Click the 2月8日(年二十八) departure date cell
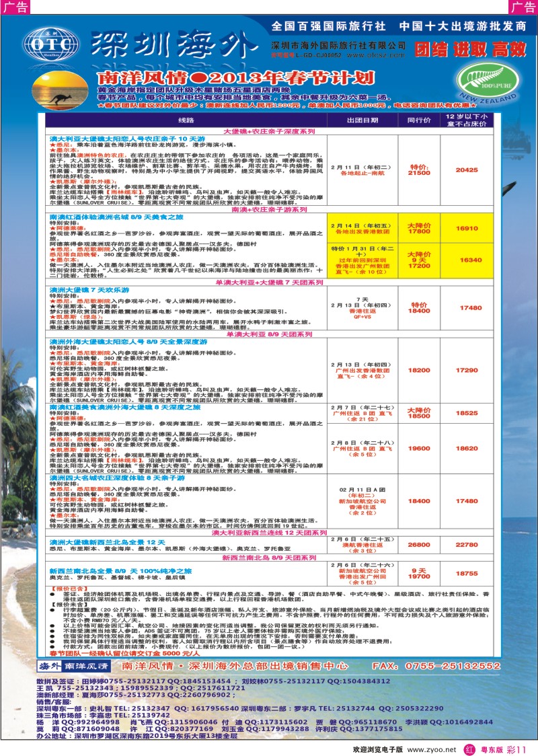 [362, 449]
